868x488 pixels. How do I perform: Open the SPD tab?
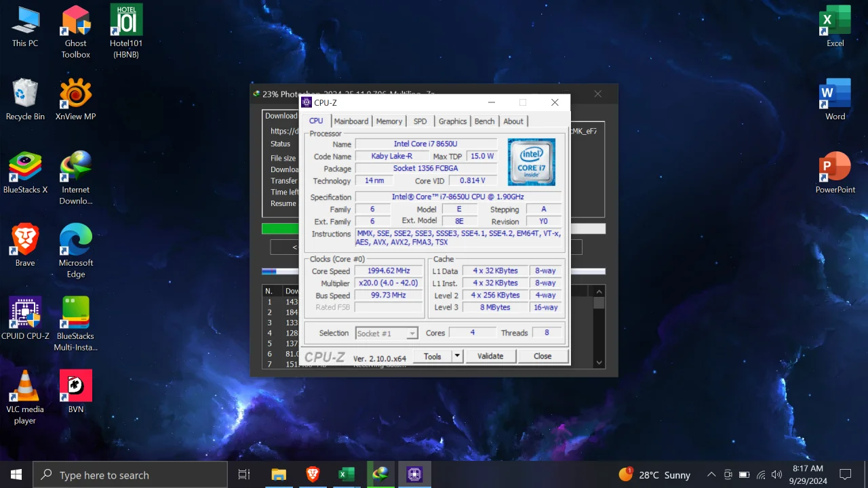420,121
